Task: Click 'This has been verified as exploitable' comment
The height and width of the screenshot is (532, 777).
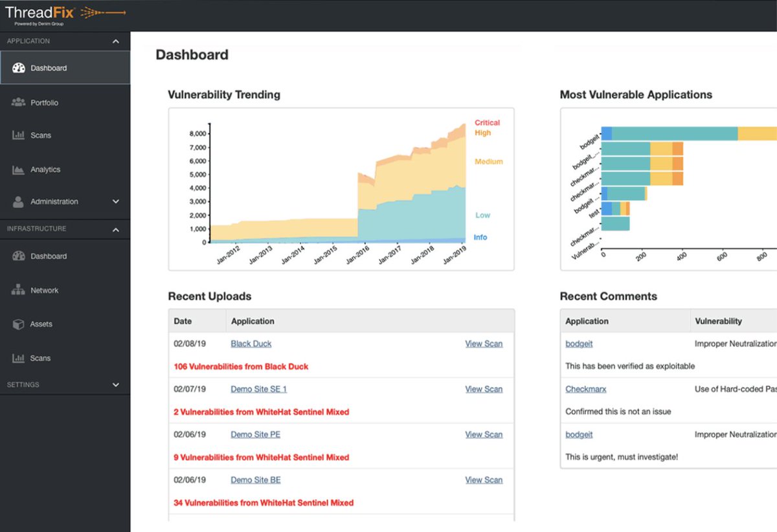Action: 630,366
